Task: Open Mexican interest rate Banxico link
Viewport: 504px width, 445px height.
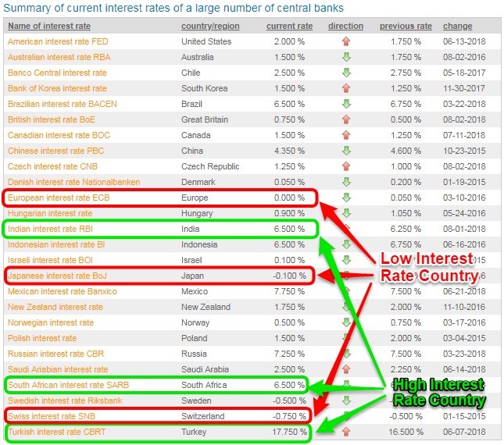Action: point(63,291)
